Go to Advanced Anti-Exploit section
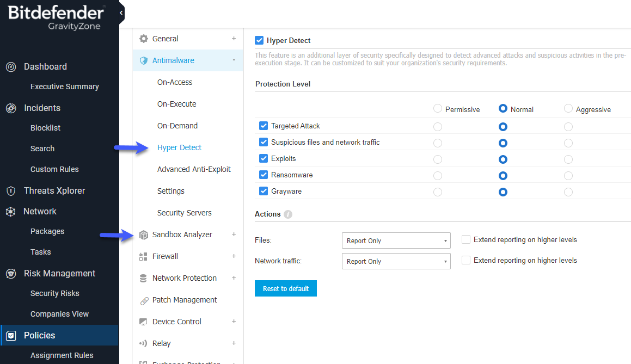 click(194, 169)
